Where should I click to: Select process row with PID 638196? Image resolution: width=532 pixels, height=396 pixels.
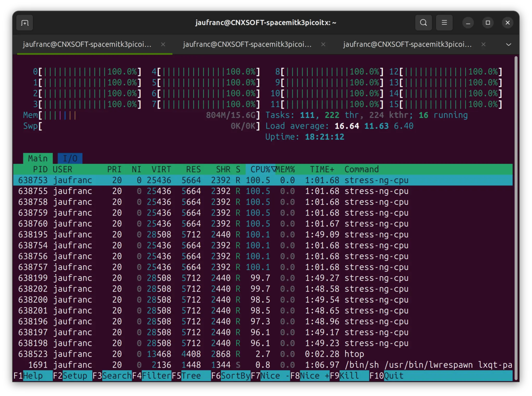pyautogui.click(x=263, y=322)
